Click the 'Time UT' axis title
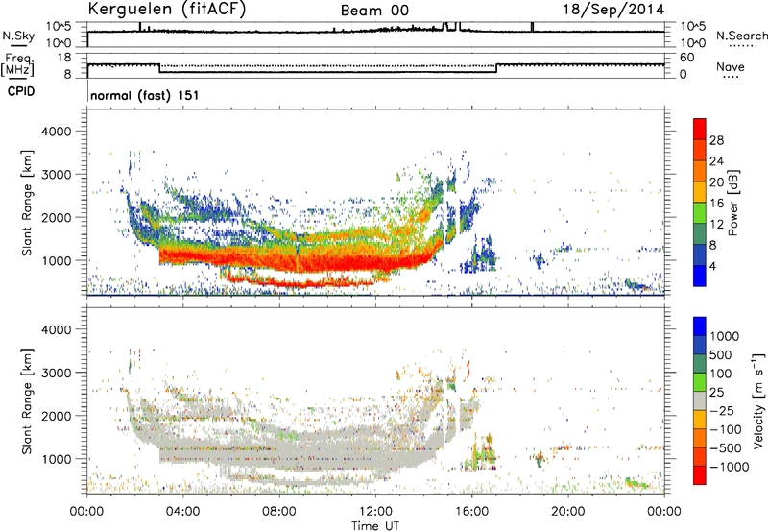Screen dimensions: 768x532 point(375,526)
